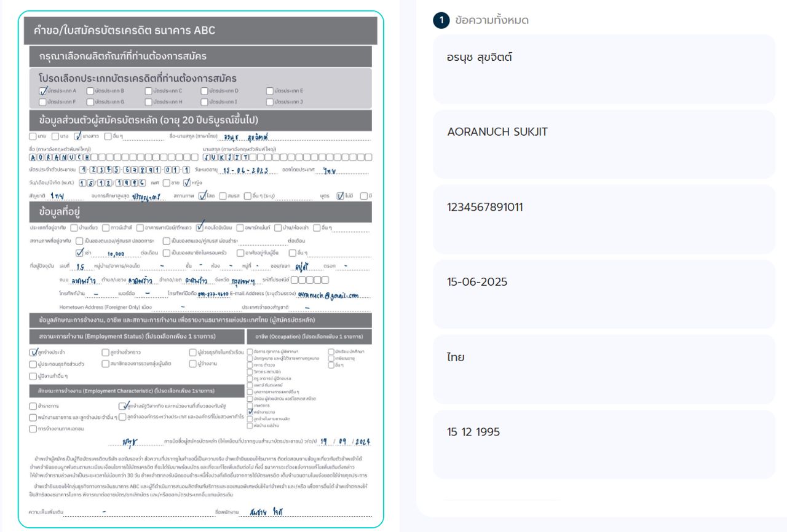
Task: Click the step 1 circle badge
Action: pyautogui.click(x=441, y=20)
